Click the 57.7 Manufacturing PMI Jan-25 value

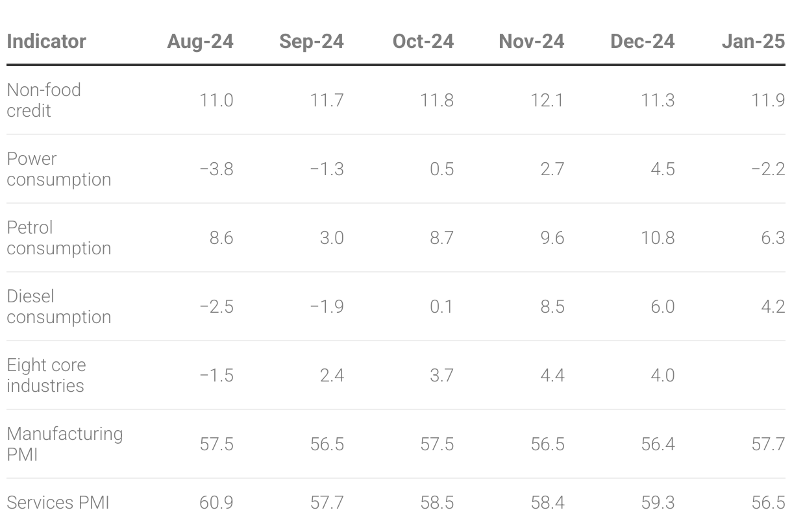768,444
